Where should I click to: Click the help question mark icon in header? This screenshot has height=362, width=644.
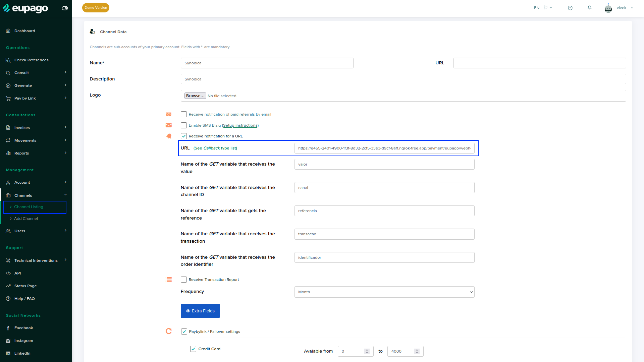[x=570, y=8]
